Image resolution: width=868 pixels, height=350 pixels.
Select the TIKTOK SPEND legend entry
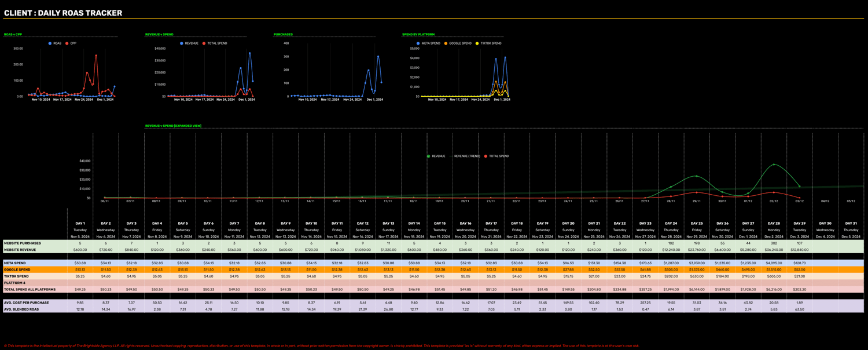tap(488, 43)
